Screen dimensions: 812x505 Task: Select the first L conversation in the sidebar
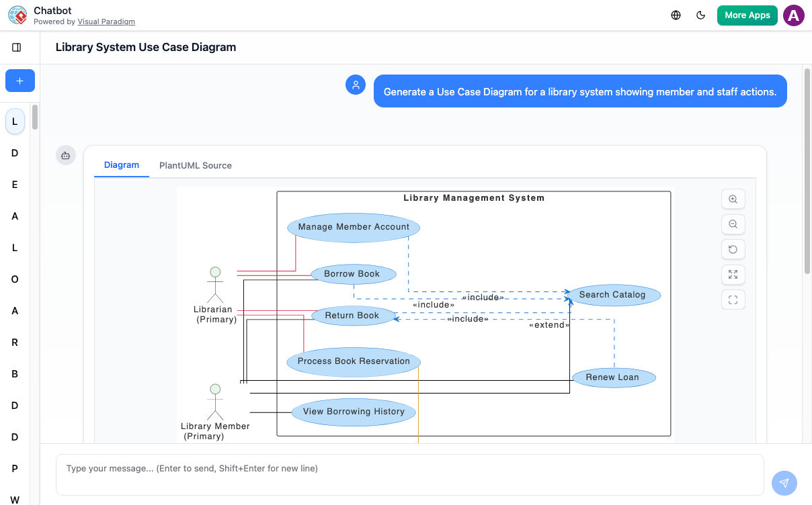coord(14,121)
